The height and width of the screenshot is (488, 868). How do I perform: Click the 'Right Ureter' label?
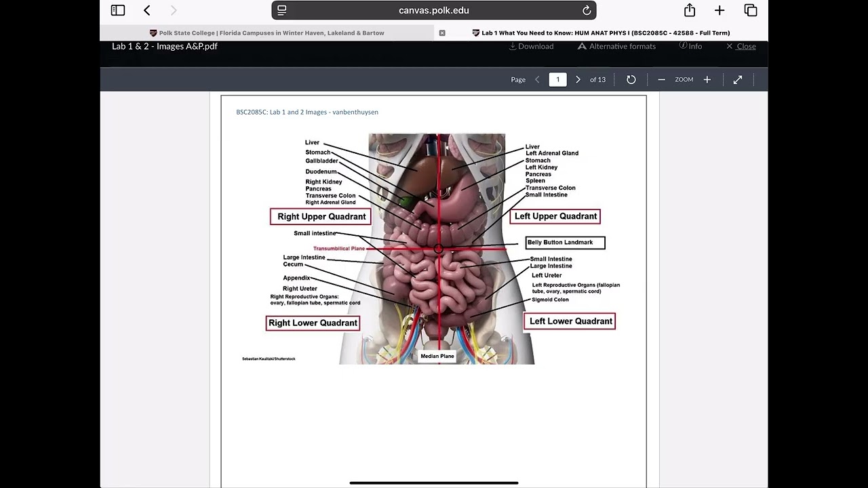(x=300, y=289)
